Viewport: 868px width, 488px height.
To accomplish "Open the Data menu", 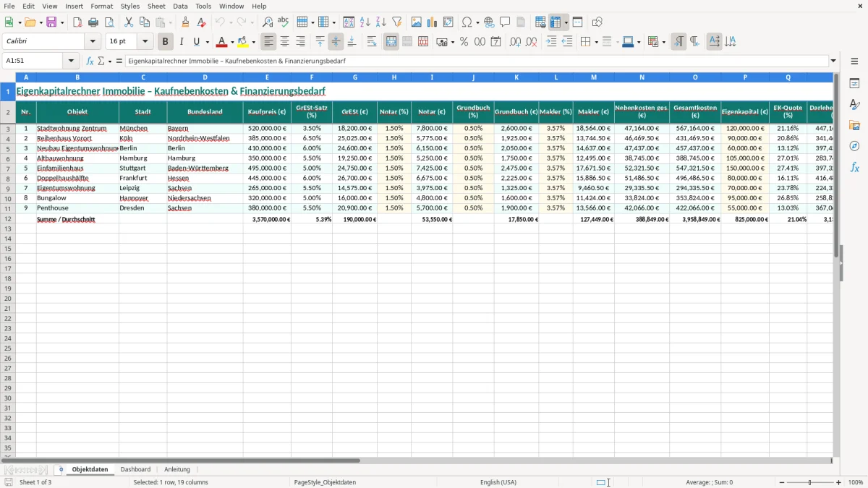I will [x=181, y=6].
